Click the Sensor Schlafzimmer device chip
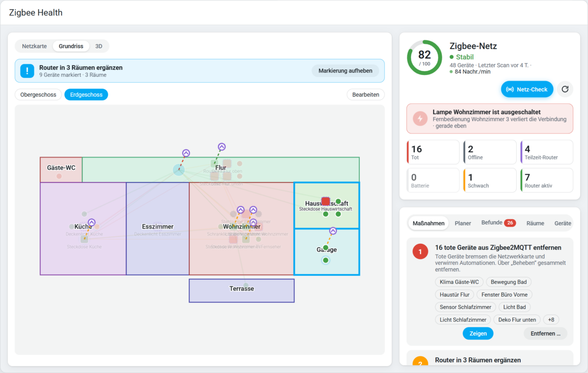The height and width of the screenshot is (373, 588). [x=465, y=307]
